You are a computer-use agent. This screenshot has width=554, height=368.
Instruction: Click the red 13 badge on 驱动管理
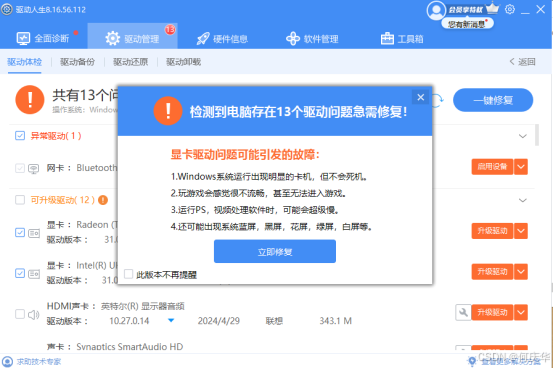tap(170, 29)
